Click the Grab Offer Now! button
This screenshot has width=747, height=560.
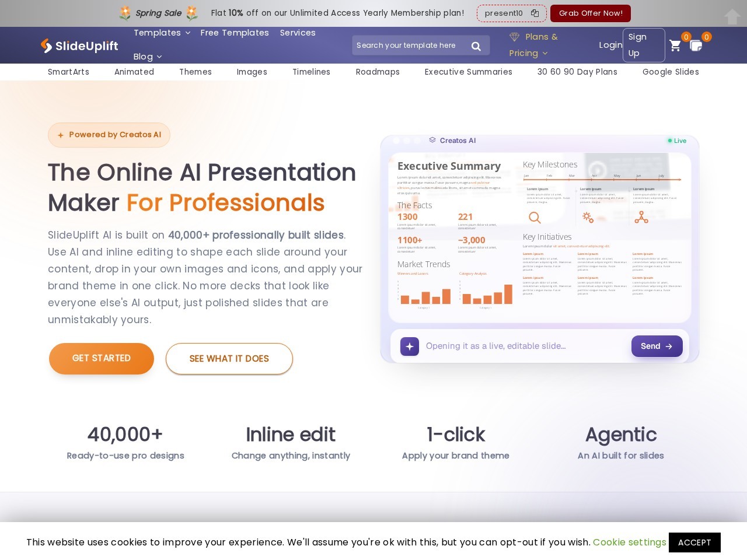(591, 13)
